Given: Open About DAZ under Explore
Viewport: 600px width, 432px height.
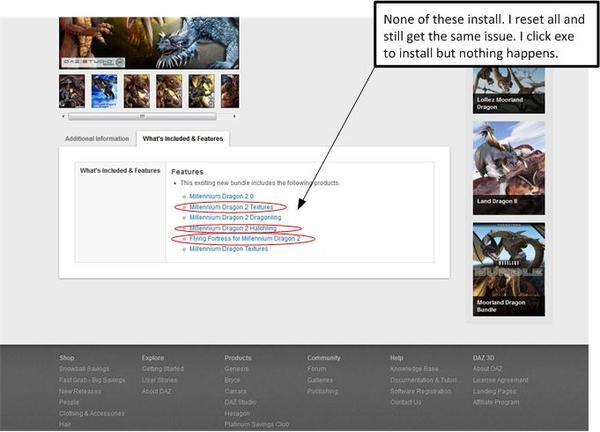Looking at the screenshot, I should pos(156,391).
